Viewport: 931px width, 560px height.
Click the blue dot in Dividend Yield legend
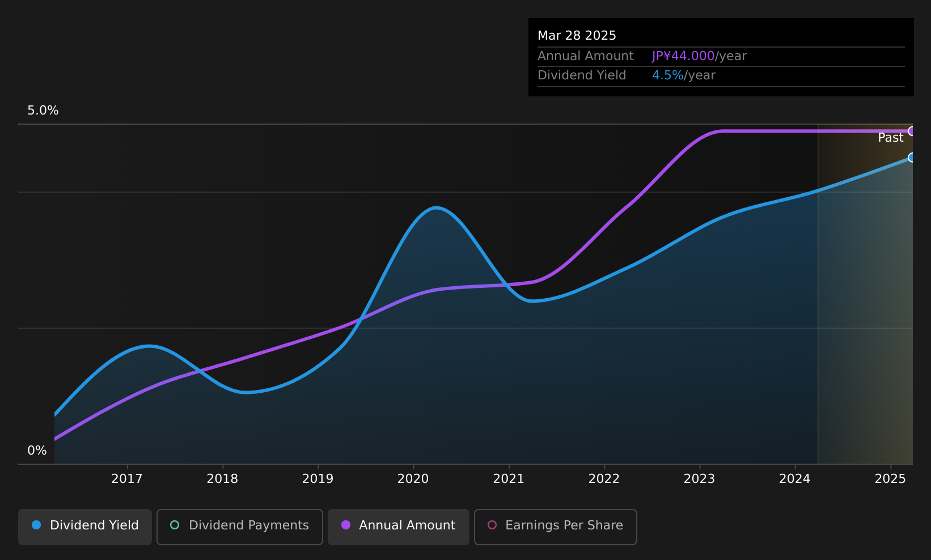[x=36, y=525]
